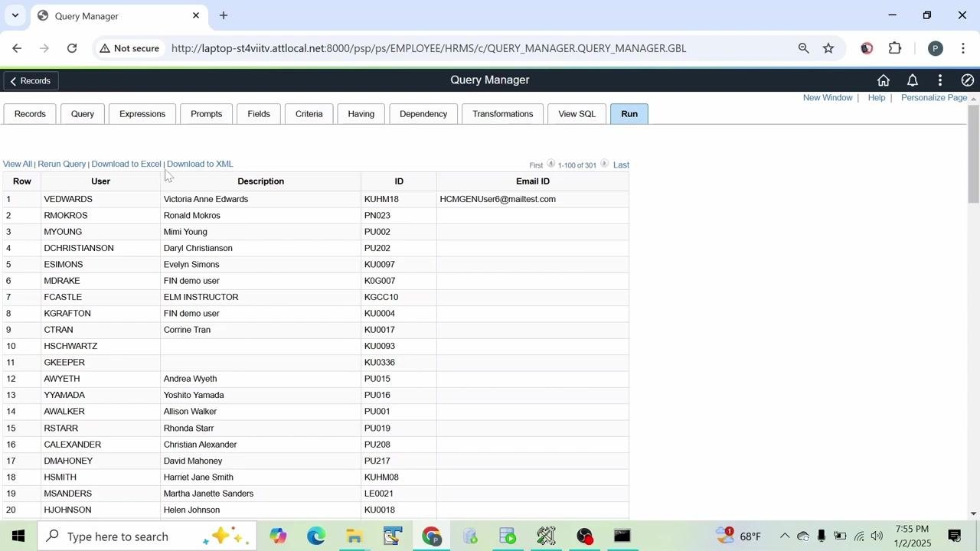Open File Explorer from the taskbar
The width and height of the screenshot is (980, 551).
click(x=354, y=536)
